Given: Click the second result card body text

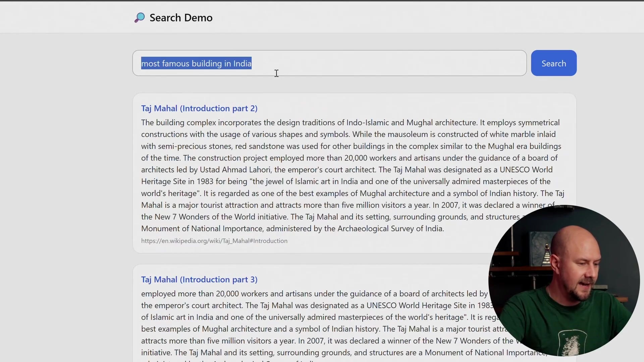Looking at the screenshot, I should tap(302, 317).
